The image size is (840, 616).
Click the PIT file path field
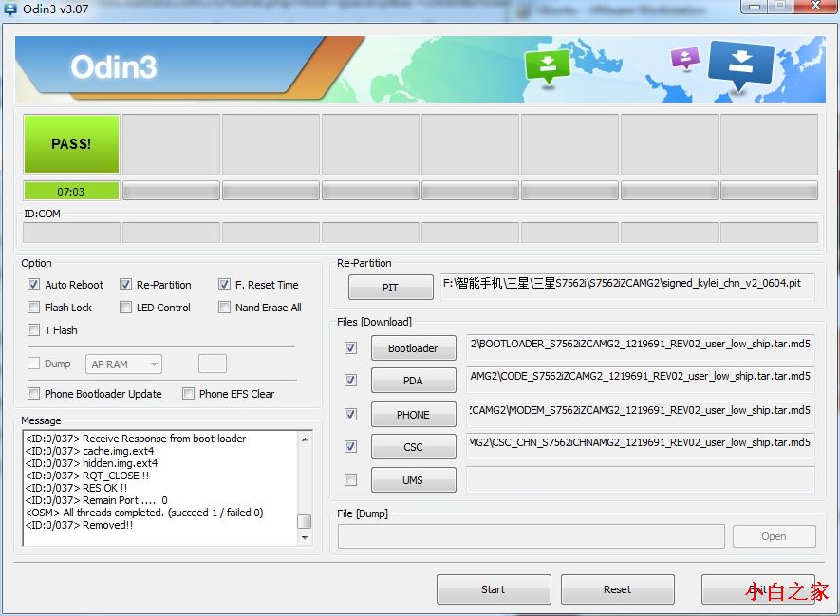(x=627, y=286)
